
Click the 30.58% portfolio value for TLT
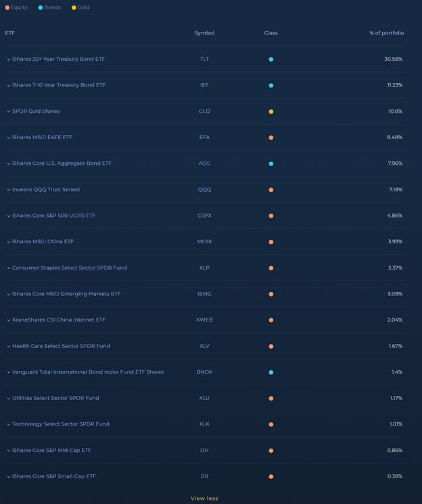point(393,59)
